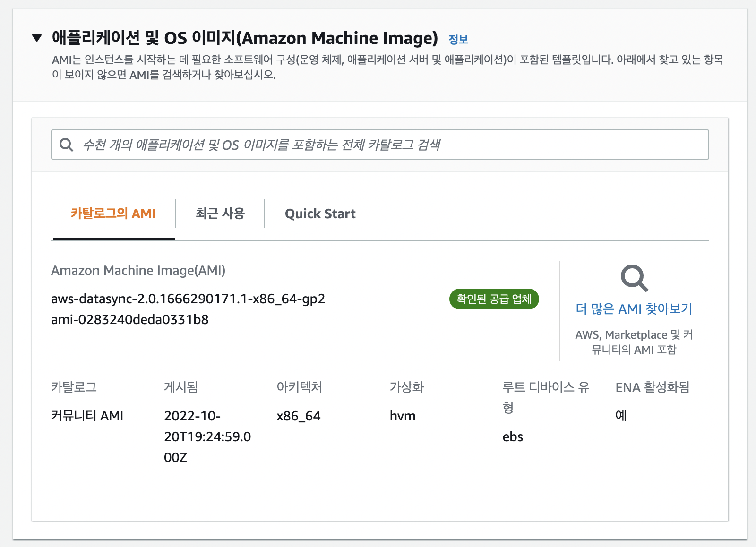Screen dimensions: 756x547
Task: Click the published date 2022-10-20T19:24:59.000Z
Action: pyautogui.click(x=207, y=436)
